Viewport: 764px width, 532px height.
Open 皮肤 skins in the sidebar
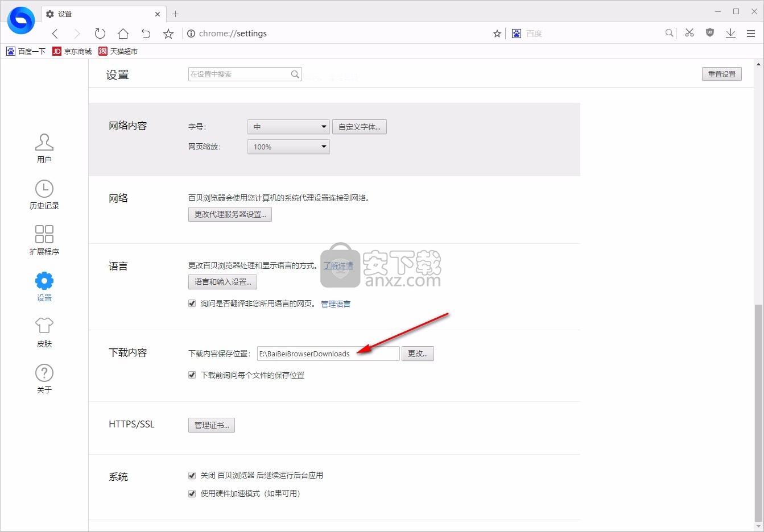click(44, 332)
